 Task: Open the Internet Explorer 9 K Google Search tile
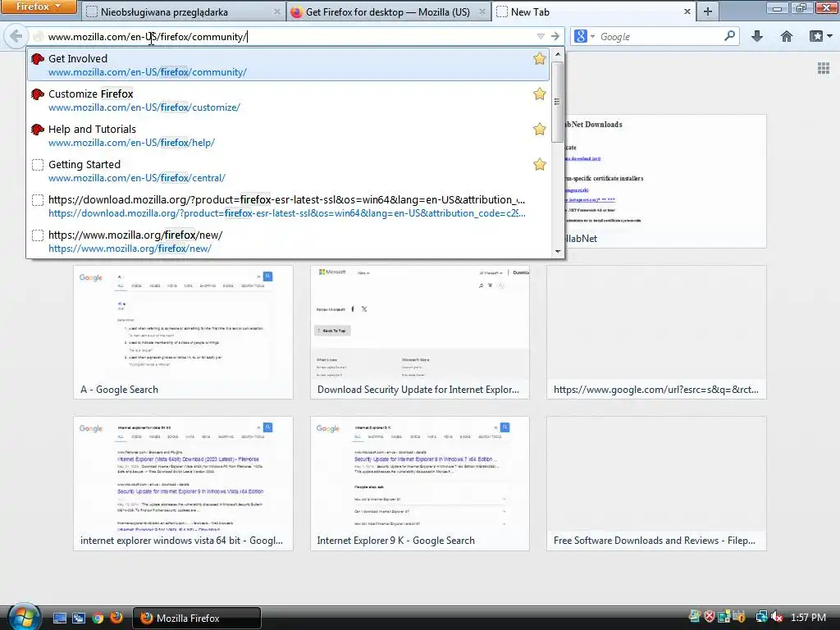coord(420,483)
